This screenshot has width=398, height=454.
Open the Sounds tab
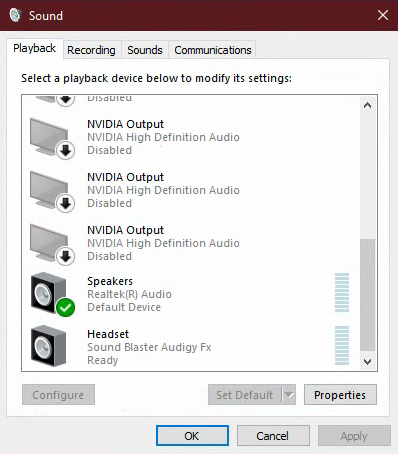[145, 50]
